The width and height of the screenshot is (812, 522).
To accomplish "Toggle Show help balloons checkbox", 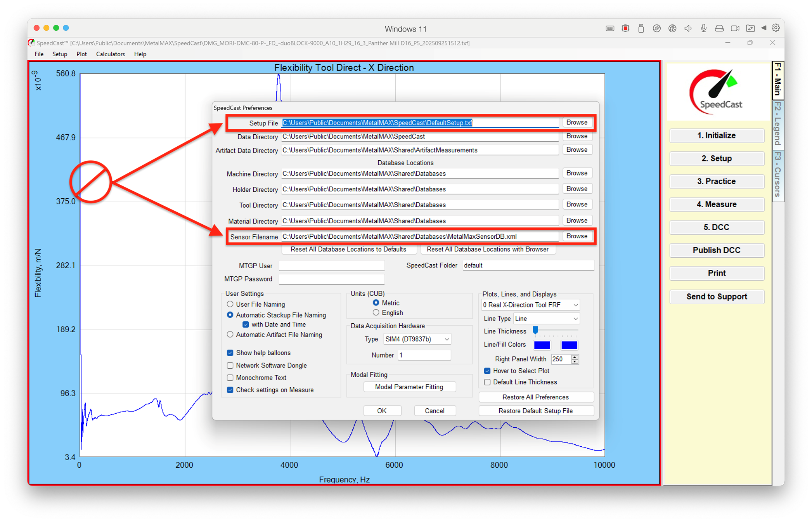I will 230,353.
